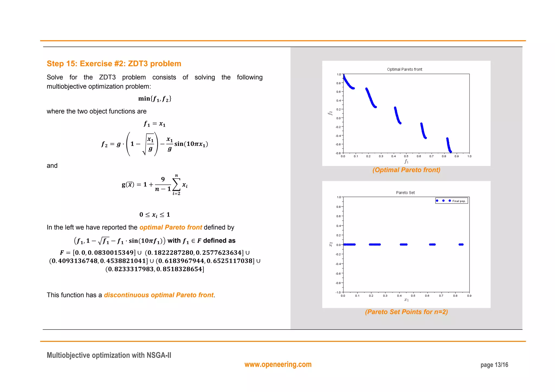Click the Pareto Set Points for n=2 caption
Viewport: 555px width, 392px height.
[x=406, y=312]
